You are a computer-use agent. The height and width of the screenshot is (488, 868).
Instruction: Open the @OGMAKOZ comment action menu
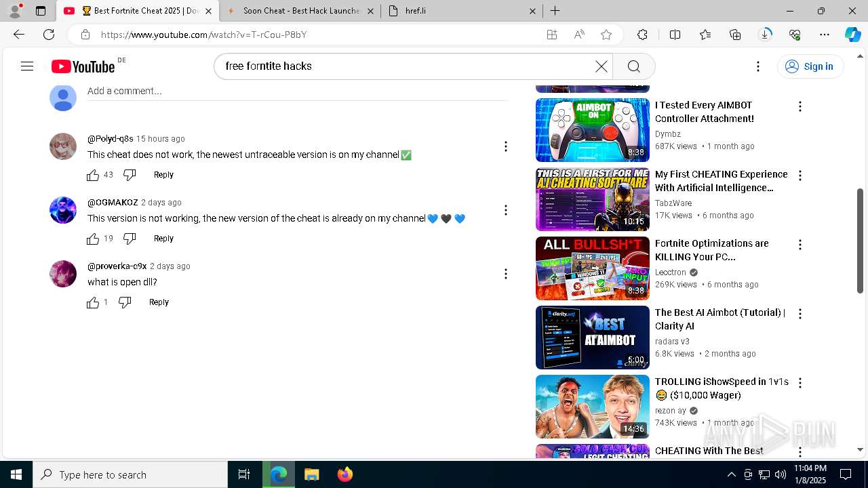[x=505, y=210]
